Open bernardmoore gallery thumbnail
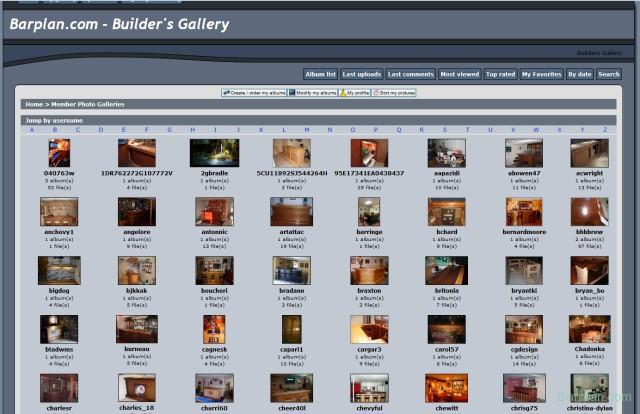Image resolution: width=640 pixels, height=414 pixels. pos(524,211)
